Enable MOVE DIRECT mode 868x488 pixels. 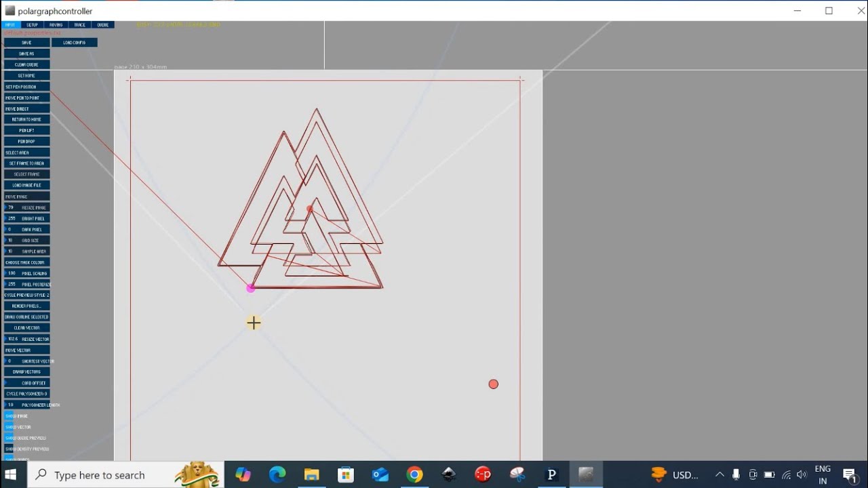point(26,108)
